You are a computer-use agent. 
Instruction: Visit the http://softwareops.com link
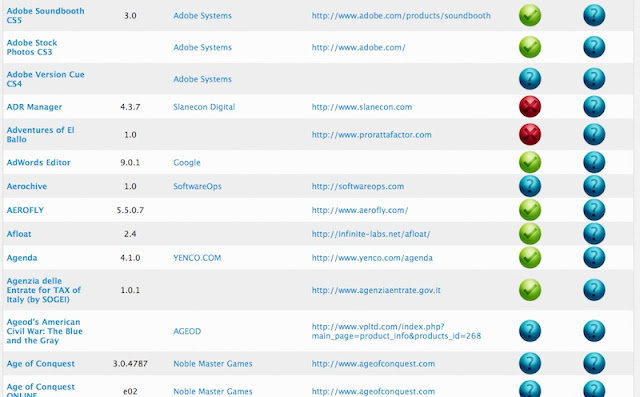click(x=358, y=186)
